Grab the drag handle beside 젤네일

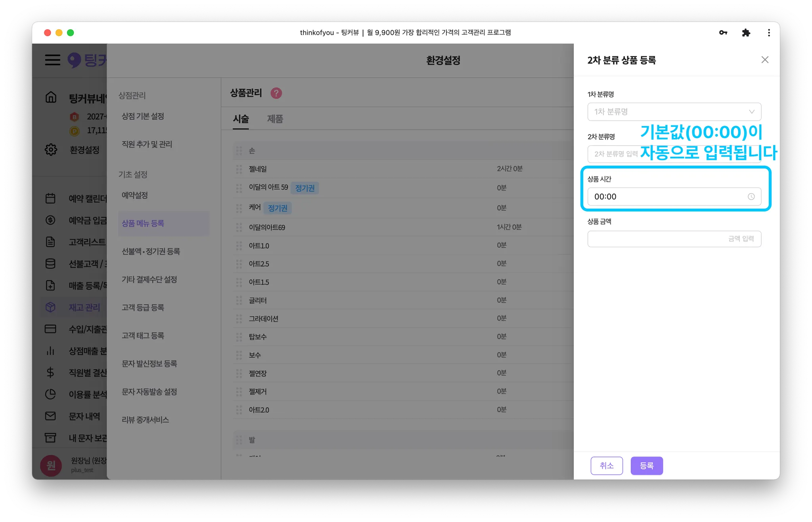pyautogui.click(x=239, y=169)
